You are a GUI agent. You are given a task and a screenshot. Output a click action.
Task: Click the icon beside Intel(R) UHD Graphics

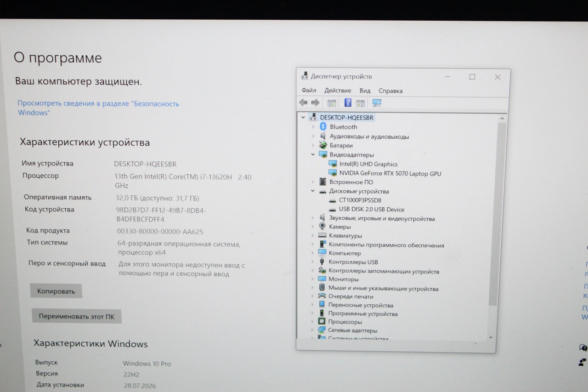(x=333, y=164)
